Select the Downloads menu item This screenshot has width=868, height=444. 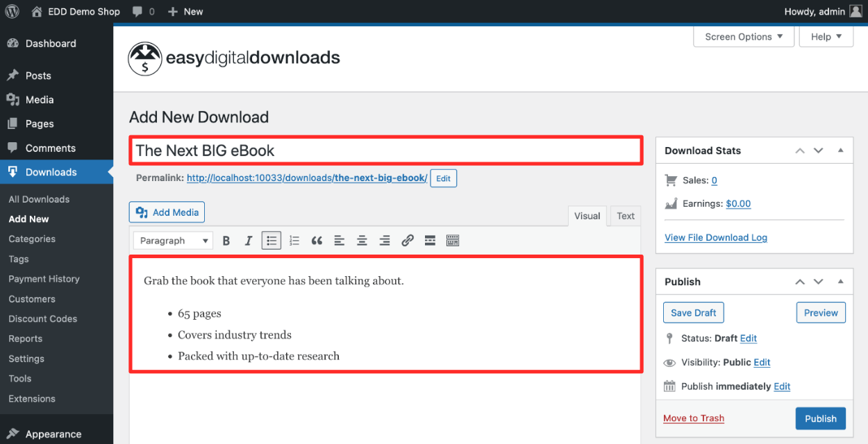[56, 172]
